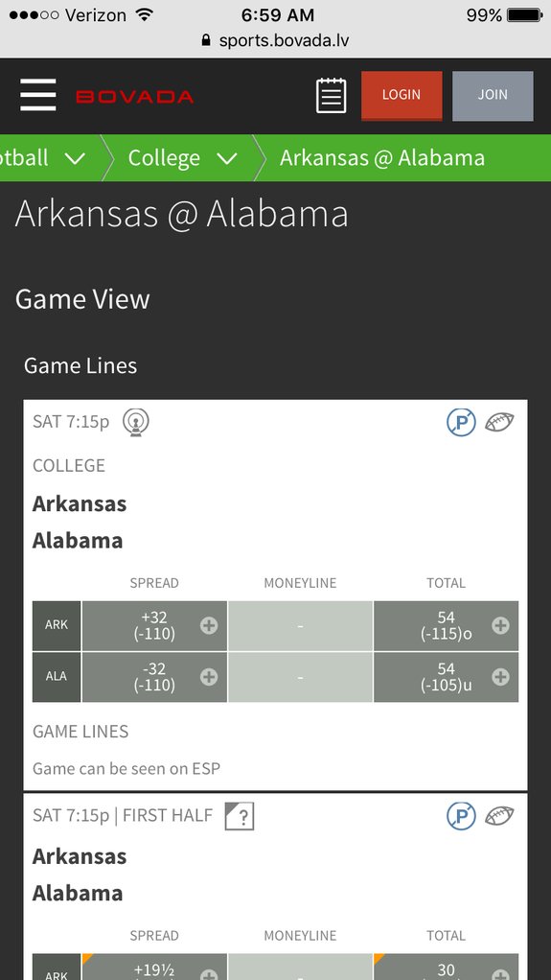Click the red LOGIN button
The image size is (551, 980).
coord(402,95)
